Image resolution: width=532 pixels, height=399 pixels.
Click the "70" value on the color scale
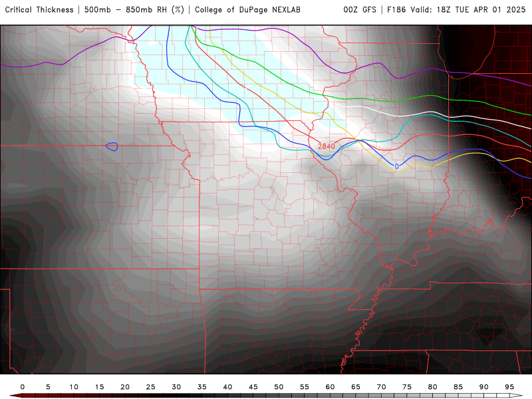point(381,387)
